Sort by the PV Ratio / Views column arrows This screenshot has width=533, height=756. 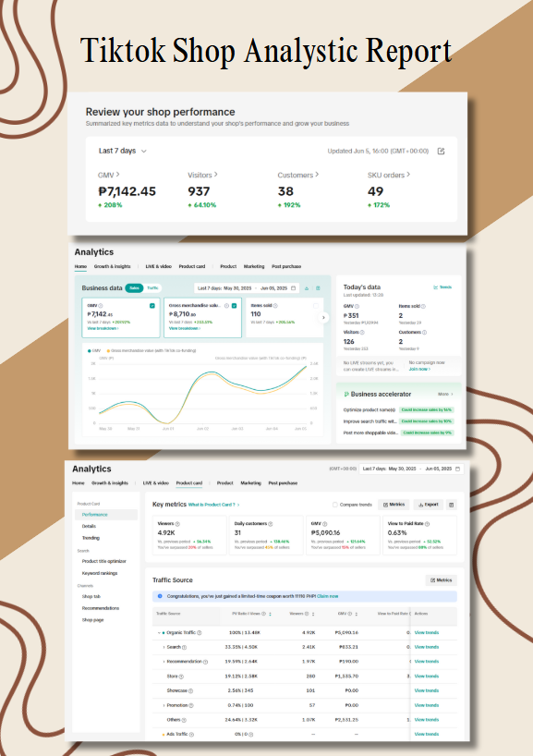270,614
